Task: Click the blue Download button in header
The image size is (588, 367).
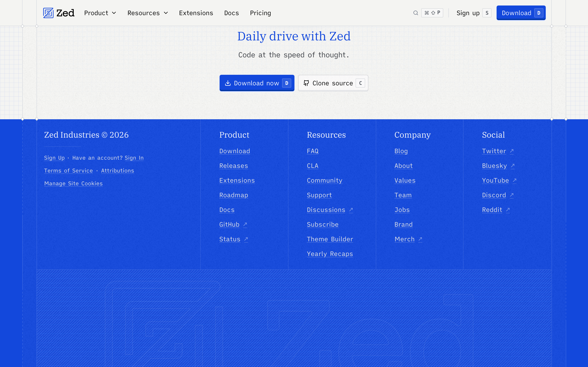Action: [521, 13]
